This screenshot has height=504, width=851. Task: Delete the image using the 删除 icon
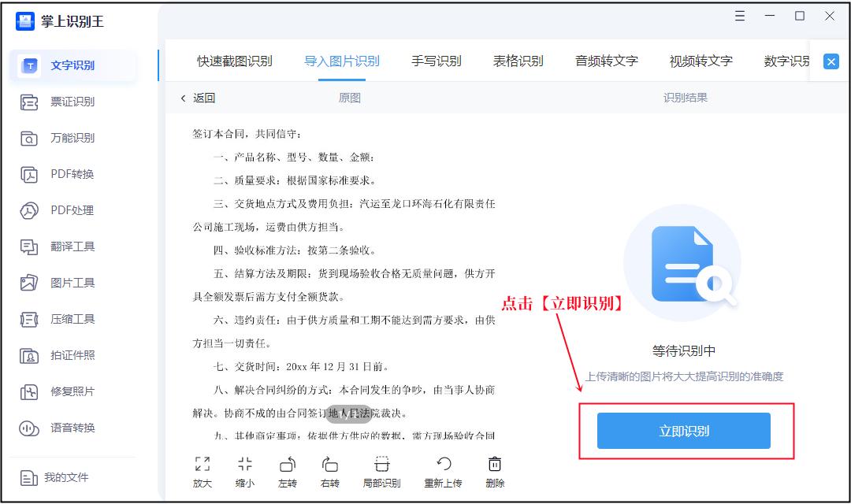pyautogui.click(x=494, y=470)
